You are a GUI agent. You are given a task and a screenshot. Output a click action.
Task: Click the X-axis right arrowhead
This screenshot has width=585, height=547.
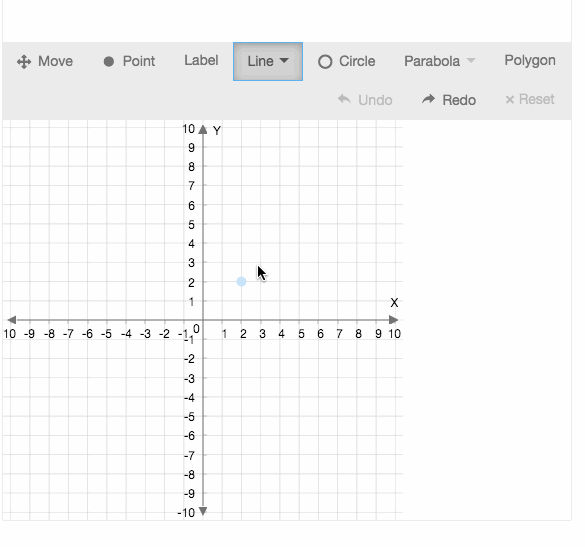click(x=393, y=320)
